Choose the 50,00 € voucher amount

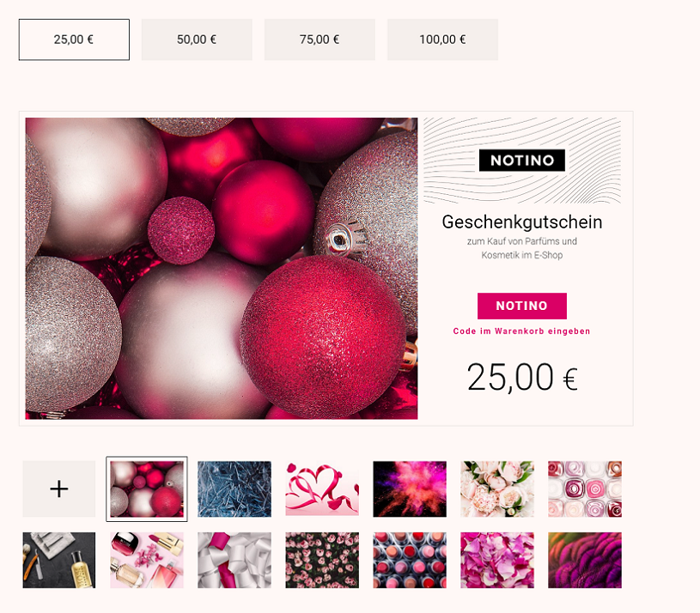click(x=197, y=39)
